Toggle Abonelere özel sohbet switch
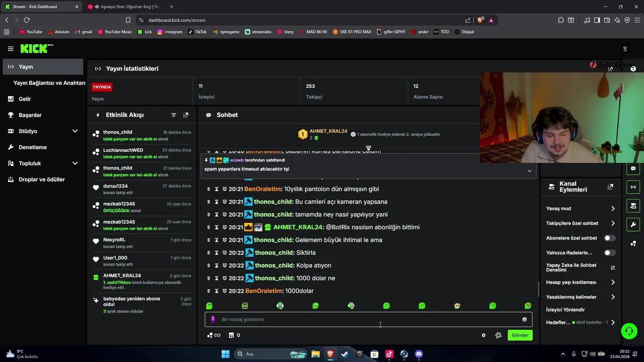The image size is (644, 362). pos(609,238)
